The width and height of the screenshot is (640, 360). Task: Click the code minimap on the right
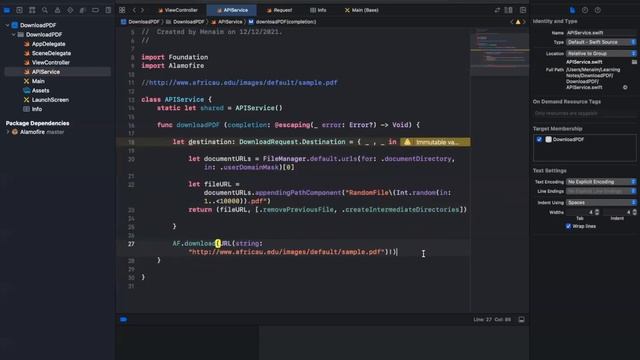coord(500,53)
